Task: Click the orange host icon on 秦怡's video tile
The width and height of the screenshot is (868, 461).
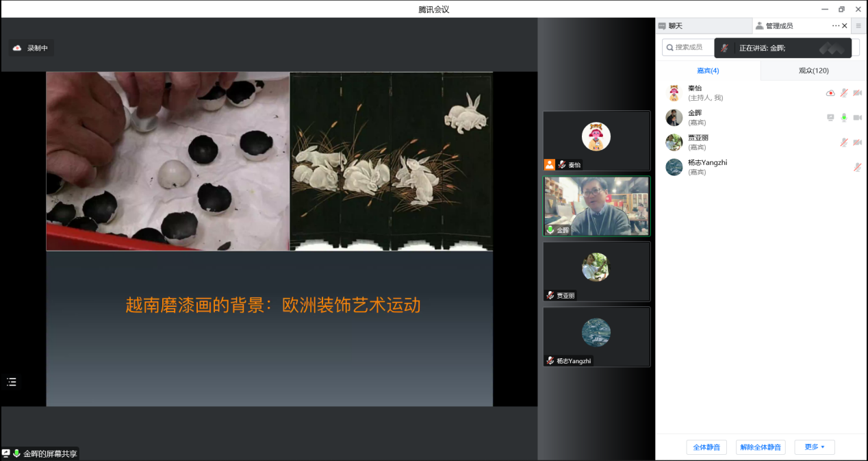Action: [549, 164]
